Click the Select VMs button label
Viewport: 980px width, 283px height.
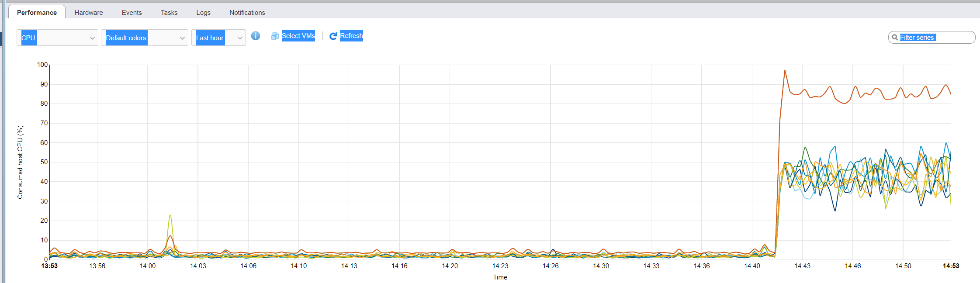pos(298,36)
